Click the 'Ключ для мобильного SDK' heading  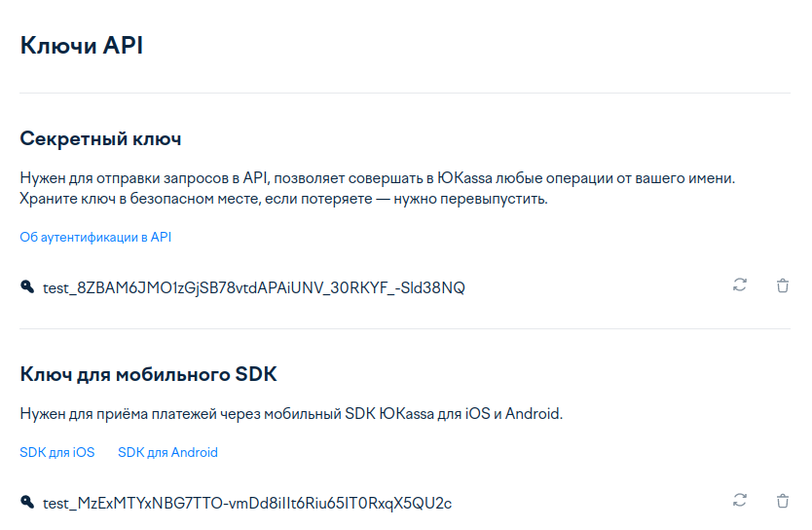point(148,374)
